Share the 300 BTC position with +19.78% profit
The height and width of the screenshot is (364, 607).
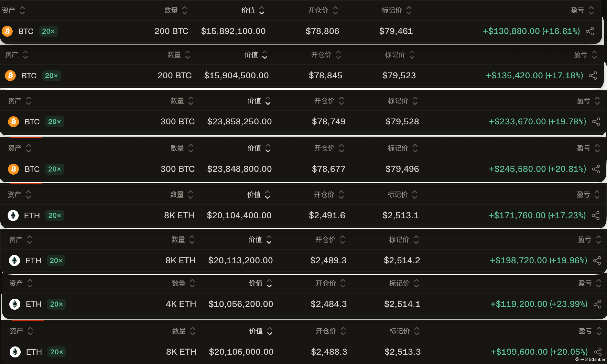(596, 122)
